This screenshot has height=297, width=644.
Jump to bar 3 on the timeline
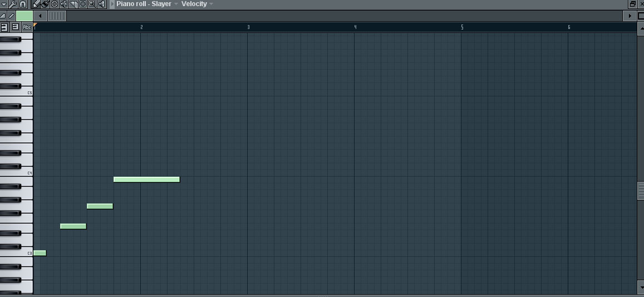coord(248,27)
